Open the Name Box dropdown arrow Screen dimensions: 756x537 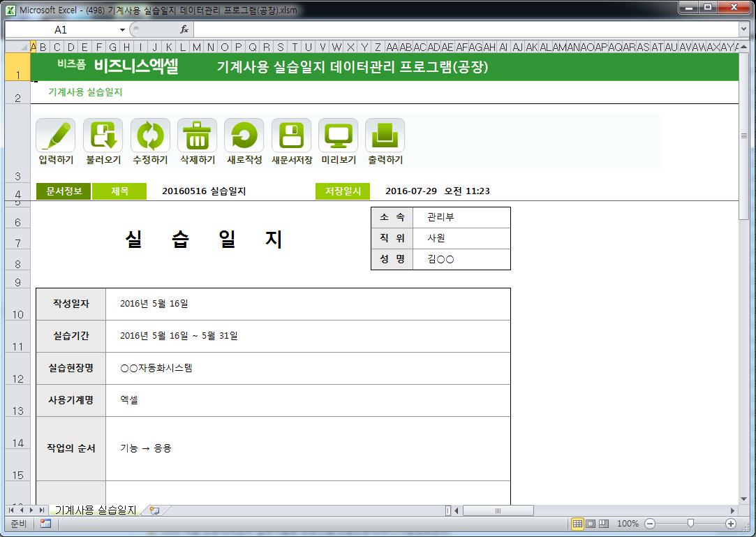pyautogui.click(x=122, y=30)
